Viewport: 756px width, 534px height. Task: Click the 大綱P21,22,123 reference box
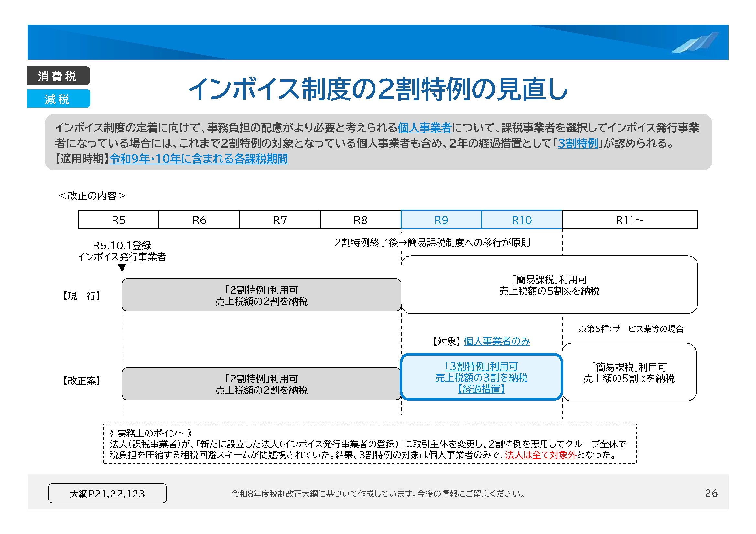point(107,493)
